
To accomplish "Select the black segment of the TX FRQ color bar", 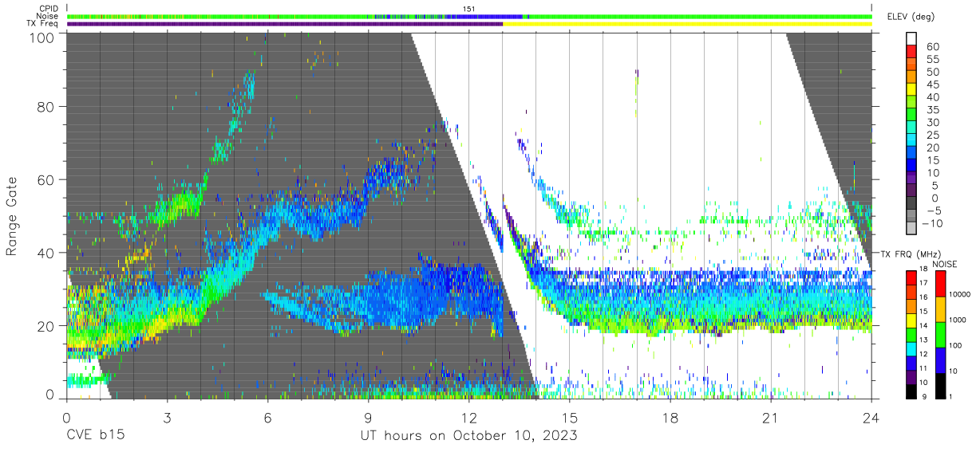I will (912, 391).
